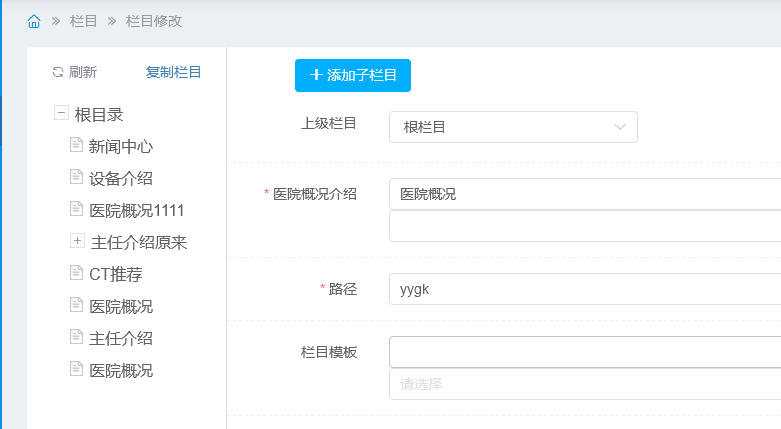Click the file icon next to 设备介绍
Screen dimensions: 781x429
pos(76,177)
